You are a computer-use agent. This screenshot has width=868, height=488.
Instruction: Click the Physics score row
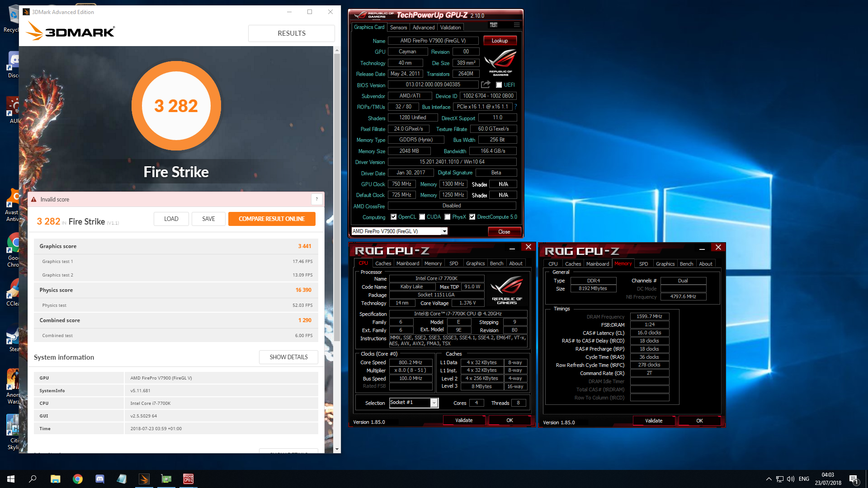click(x=176, y=290)
